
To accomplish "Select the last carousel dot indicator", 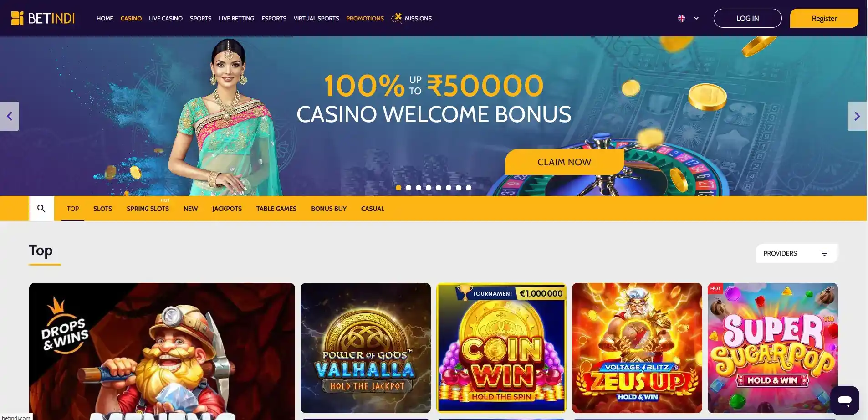I will point(469,188).
